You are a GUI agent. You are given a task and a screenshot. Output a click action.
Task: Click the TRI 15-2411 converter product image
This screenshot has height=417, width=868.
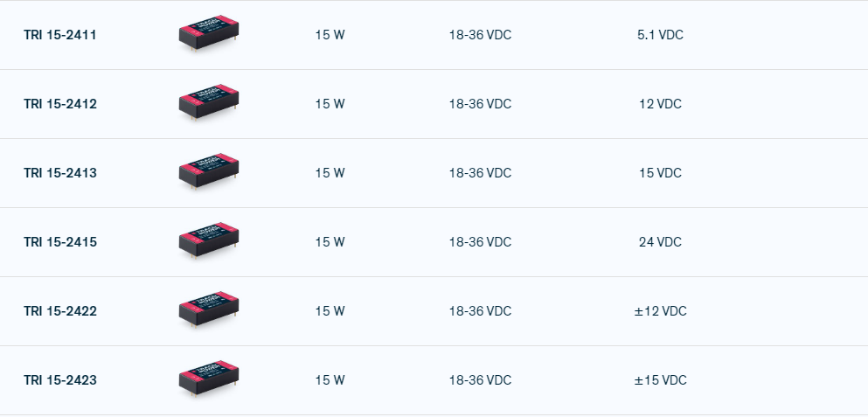pos(209,34)
